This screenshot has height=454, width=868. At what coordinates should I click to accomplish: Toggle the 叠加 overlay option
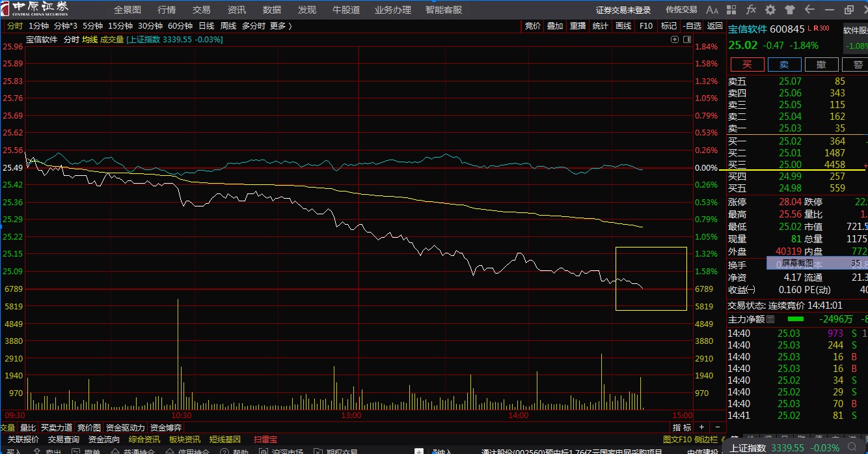coord(555,26)
